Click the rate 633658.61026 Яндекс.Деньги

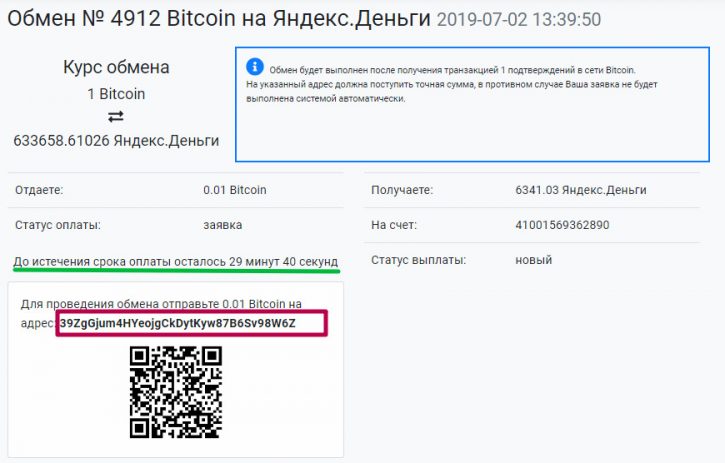click(116, 140)
